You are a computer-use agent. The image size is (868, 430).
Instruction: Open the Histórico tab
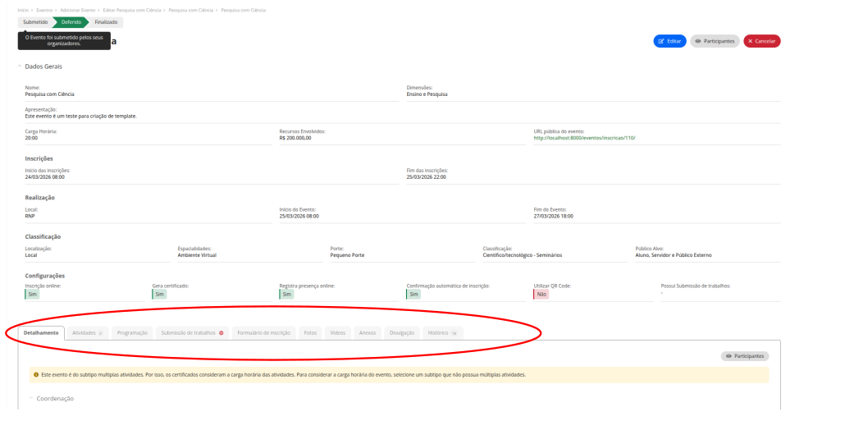(443, 333)
